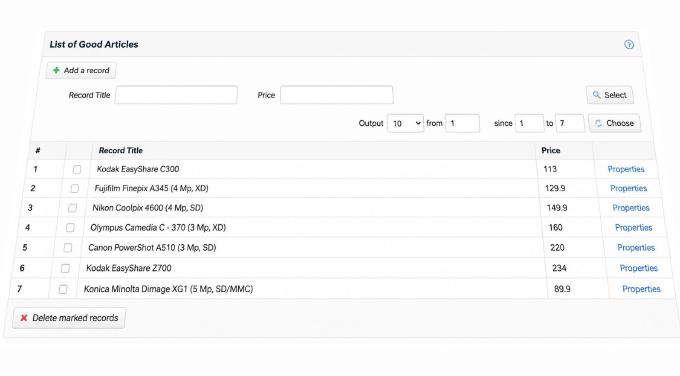Click 'Nikon Coolpix 4600 (4 Mp, SD)' text
The width and height of the screenshot is (680, 376).
[x=148, y=208]
